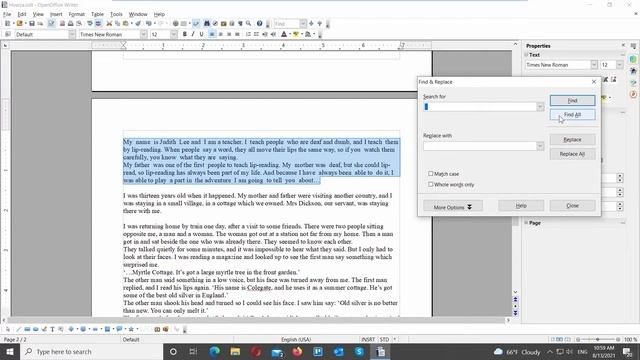Click the Align Left icon
Viewport: 640px width, 360px height.
(212, 34)
